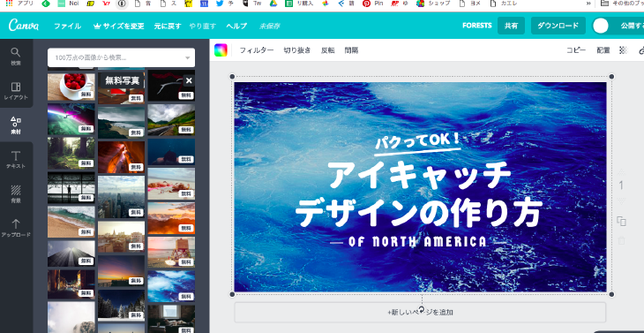
Task: Click the link chain icon in toolbar
Action: (x=641, y=50)
